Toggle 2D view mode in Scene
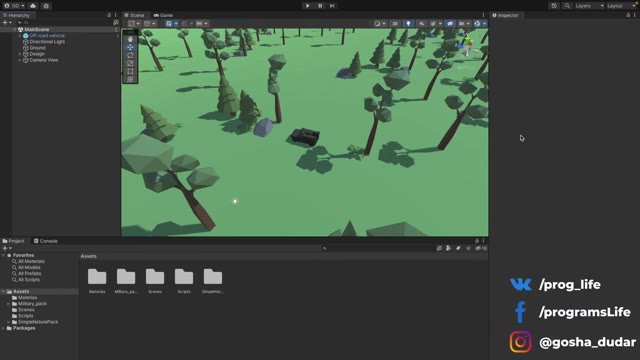 tap(395, 24)
